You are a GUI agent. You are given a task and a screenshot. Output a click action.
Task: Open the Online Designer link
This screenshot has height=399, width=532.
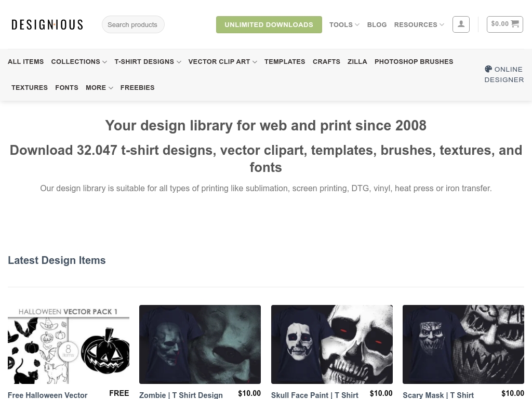(504, 74)
